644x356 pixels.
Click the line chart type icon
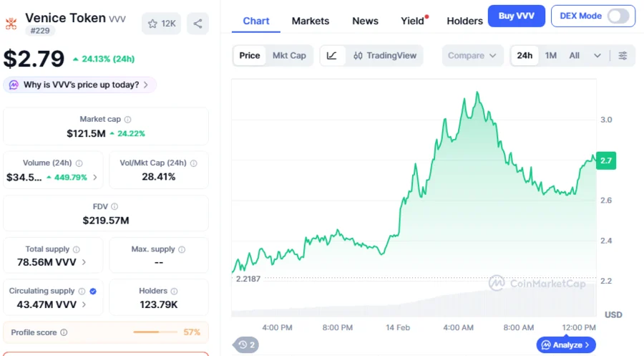tap(332, 56)
